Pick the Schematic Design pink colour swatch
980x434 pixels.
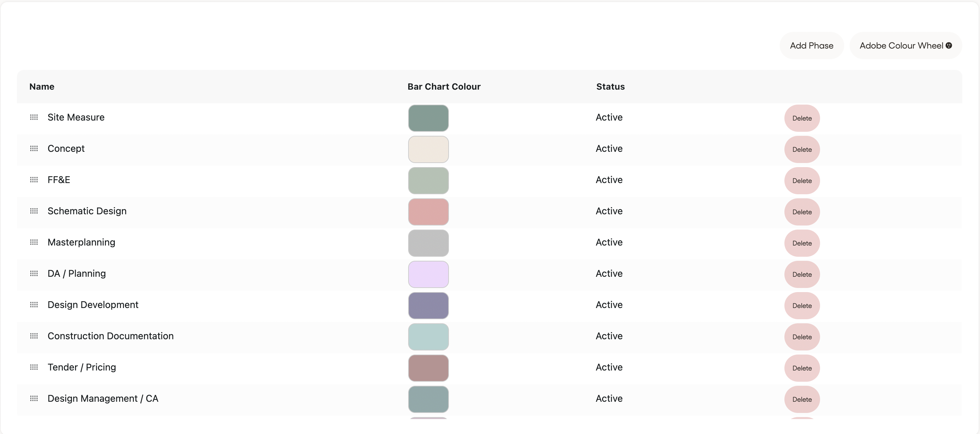tap(429, 212)
